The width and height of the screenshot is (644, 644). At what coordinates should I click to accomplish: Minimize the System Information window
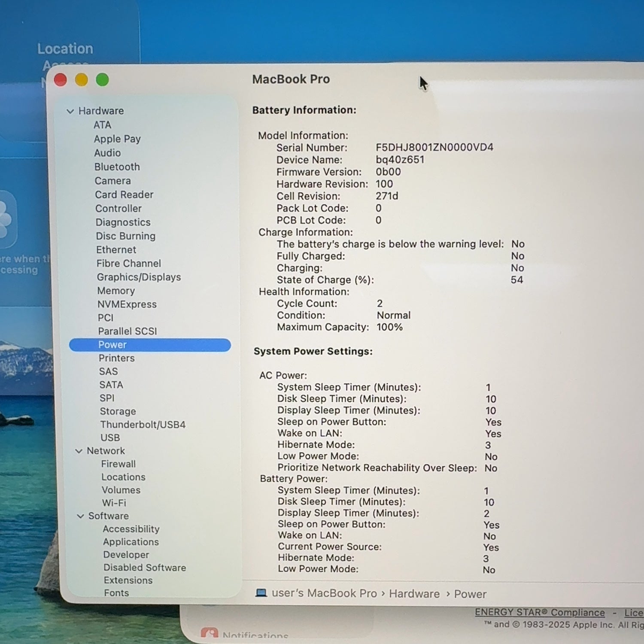coord(82,79)
